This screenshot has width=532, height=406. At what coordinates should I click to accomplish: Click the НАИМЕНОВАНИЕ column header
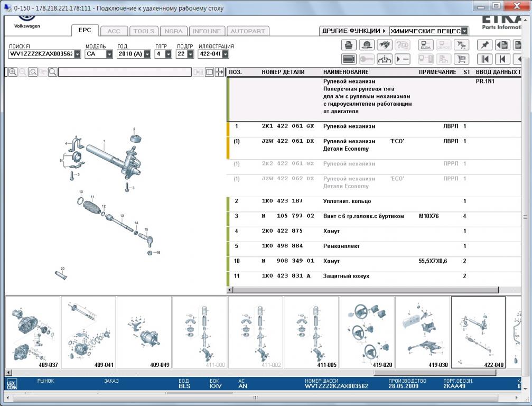pos(346,72)
